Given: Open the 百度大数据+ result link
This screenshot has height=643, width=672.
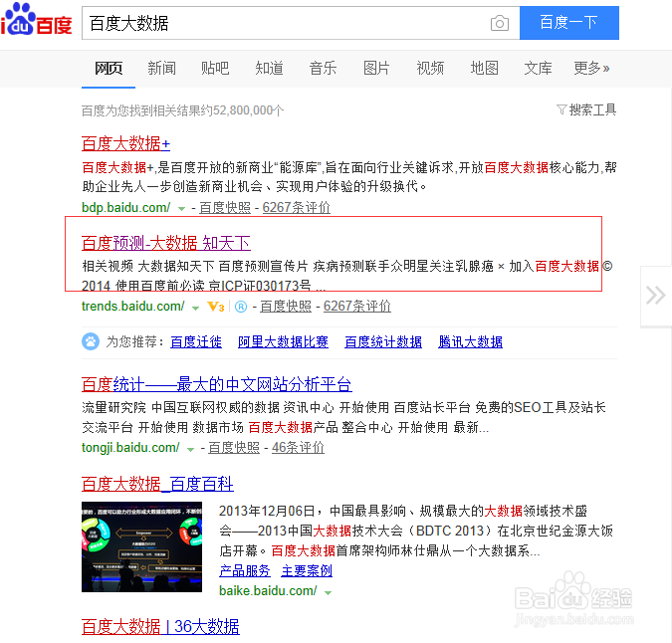Looking at the screenshot, I should point(125,143).
